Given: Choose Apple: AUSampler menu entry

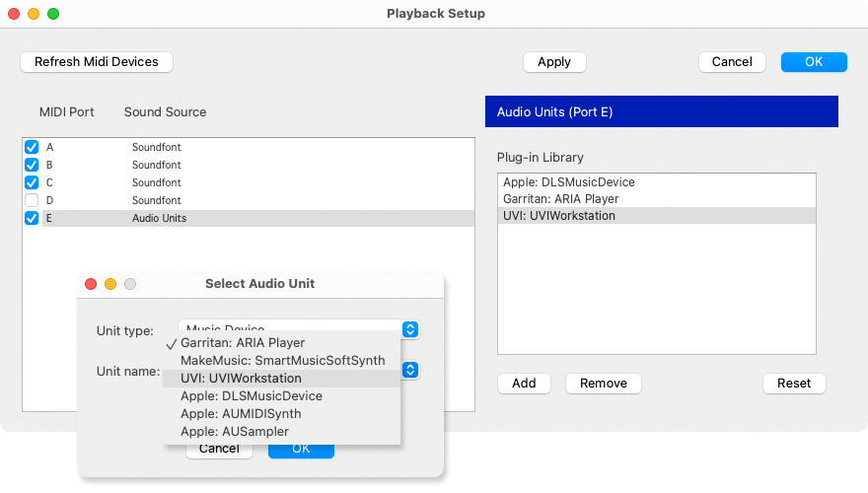Looking at the screenshot, I should click(282, 432).
